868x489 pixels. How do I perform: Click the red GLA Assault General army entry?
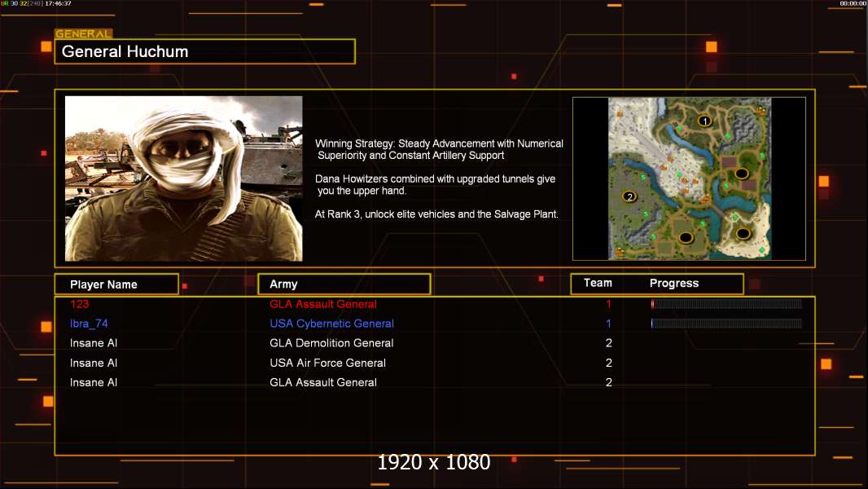[322, 304]
